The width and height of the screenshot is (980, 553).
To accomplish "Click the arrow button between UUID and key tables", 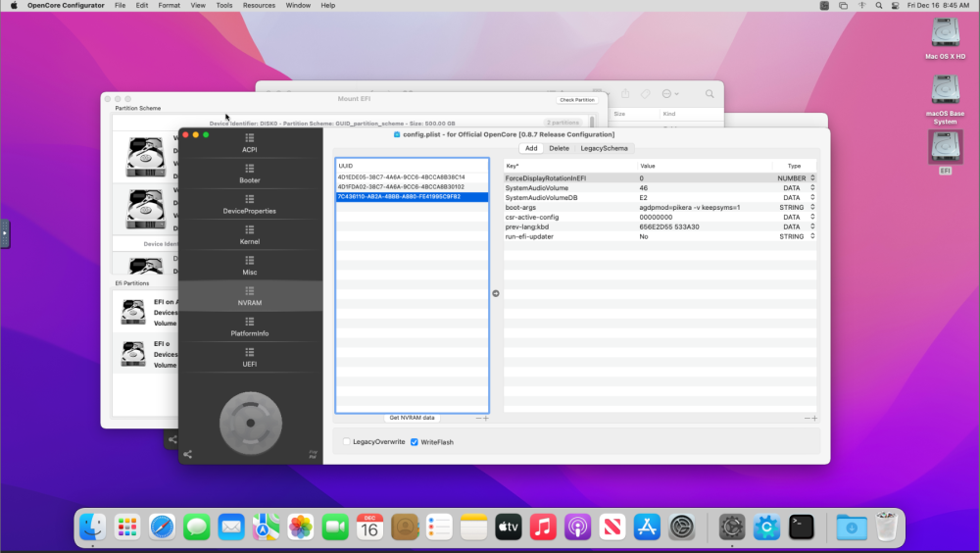I will coord(496,293).
